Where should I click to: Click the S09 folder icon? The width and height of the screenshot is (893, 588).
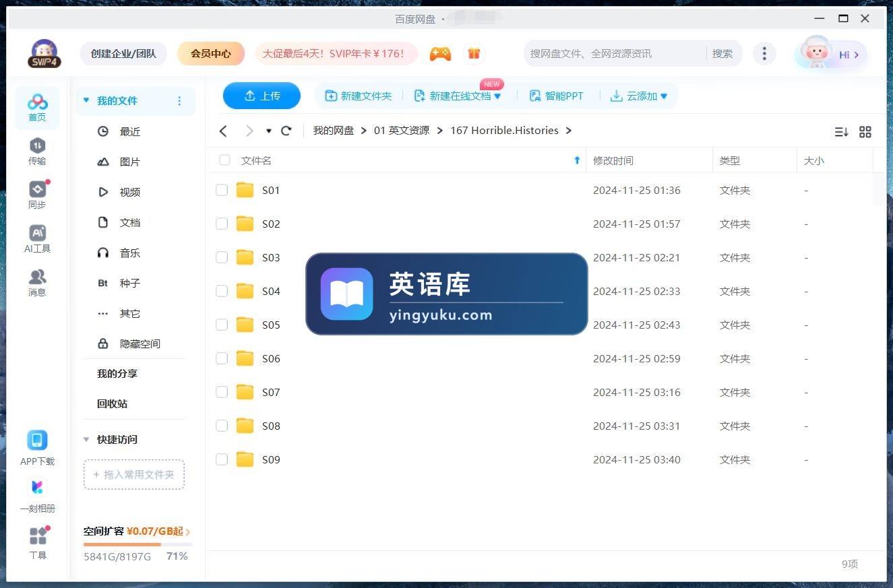pos(245,459)
